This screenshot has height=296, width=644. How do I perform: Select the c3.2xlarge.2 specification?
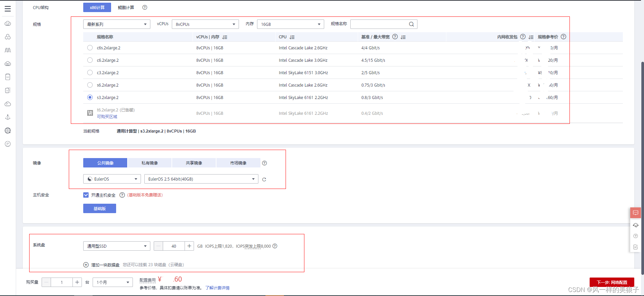(x=90, y=72)
